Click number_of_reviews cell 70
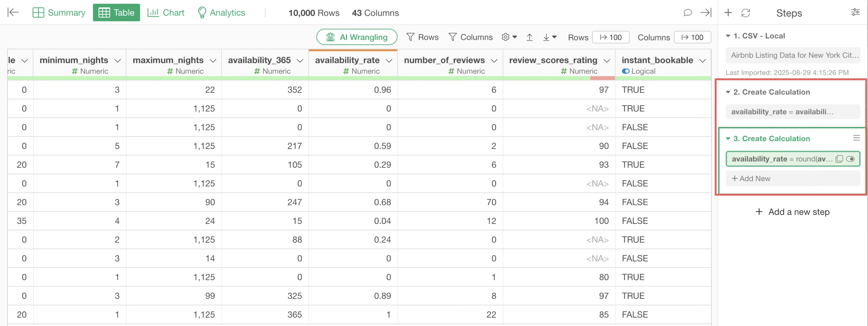This screenshot has width=868, height=326. pyautogui.click(x=450, y=202)
